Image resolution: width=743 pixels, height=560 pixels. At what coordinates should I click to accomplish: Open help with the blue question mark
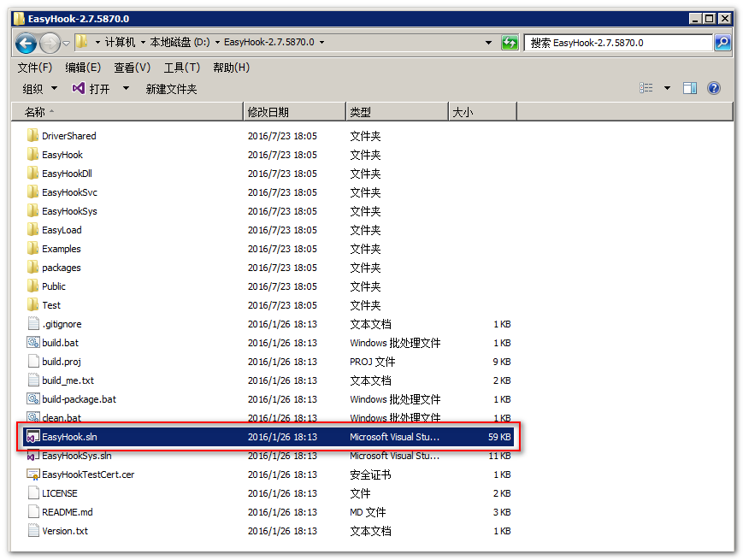click(x=714, y=88)
